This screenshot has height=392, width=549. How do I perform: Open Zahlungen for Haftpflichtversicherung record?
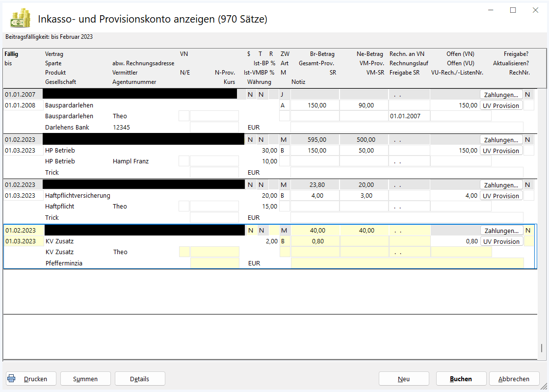pos(501,185)
